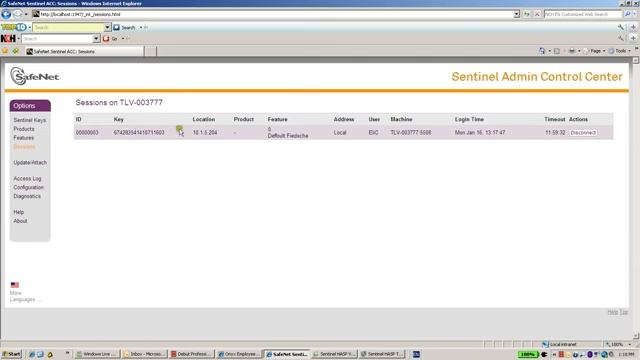Open Configuration page

click(x=28, y=187)
